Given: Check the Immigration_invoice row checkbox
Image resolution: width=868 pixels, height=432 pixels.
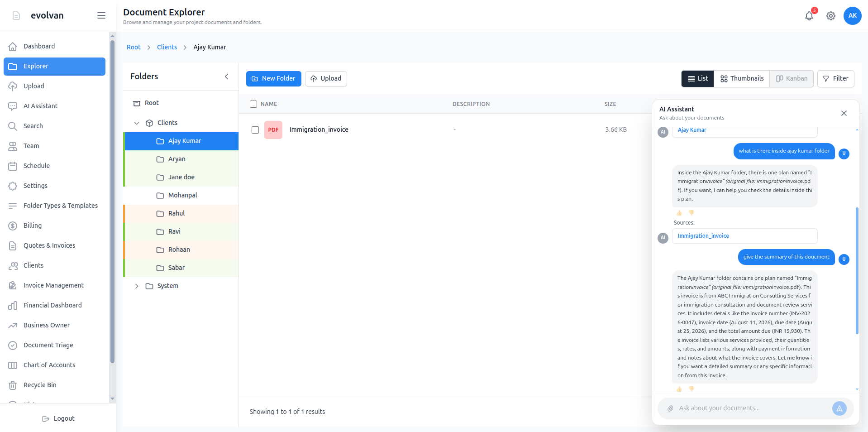Looking at the screenshot, I should pos(255,130).
